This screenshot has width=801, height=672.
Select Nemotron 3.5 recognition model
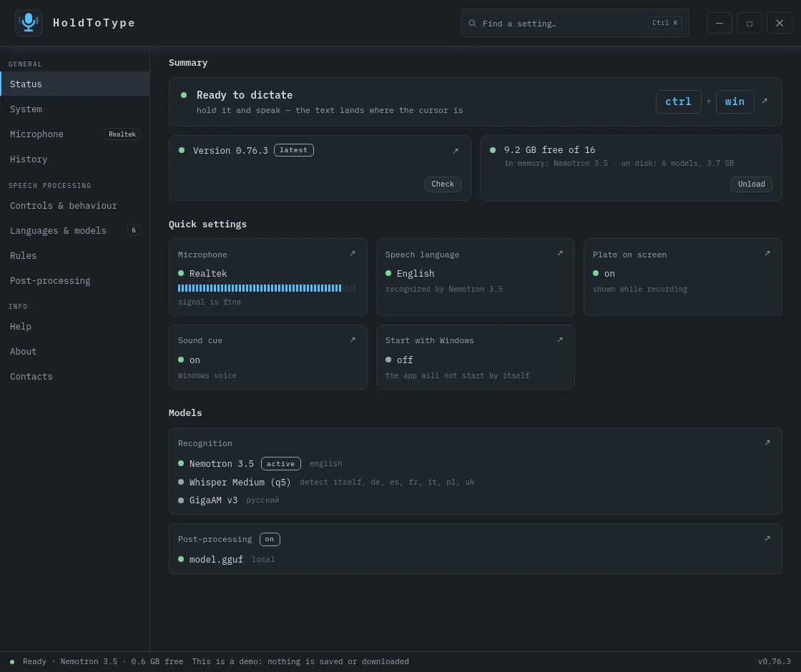point(221,464)
